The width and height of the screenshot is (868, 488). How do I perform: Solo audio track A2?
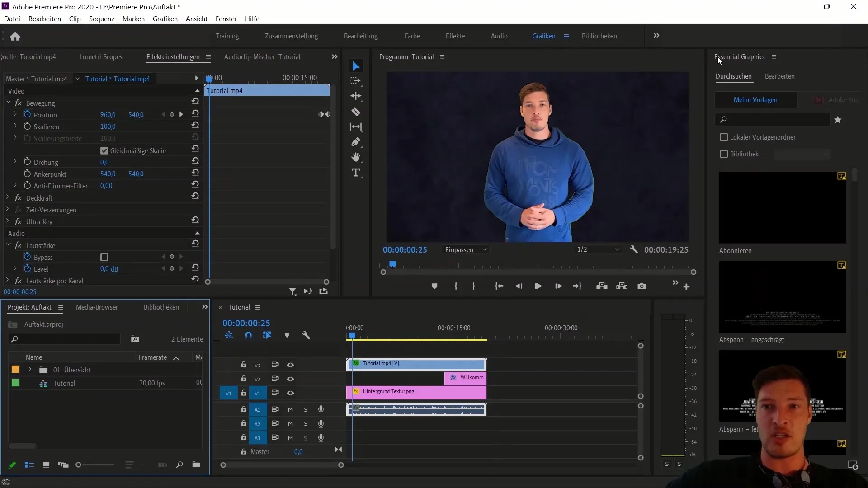(x=306, y=423)
